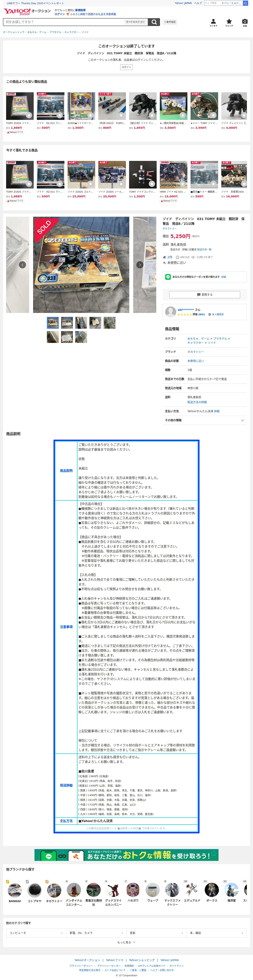Image resolution: width=253 pixels, height=980 pixels.
Task: Open the プライバシーポリシー footer link
Action: pyautogui.click(x=81, y=966)
